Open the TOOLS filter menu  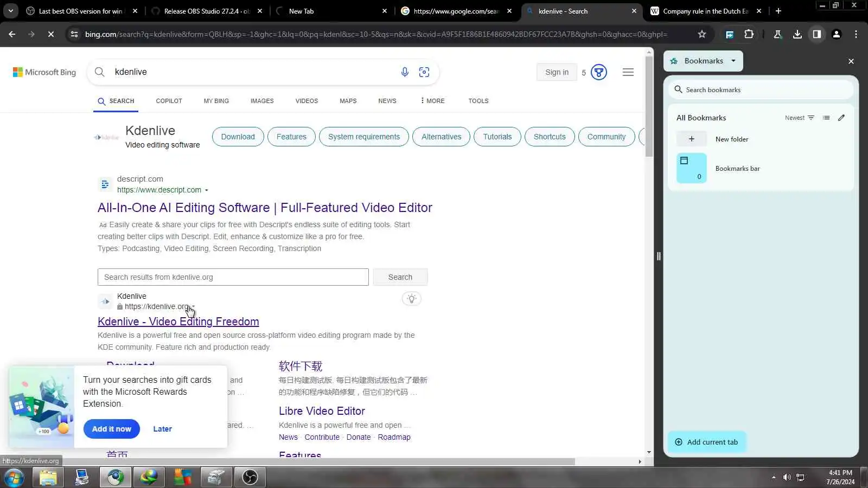tap(478, 101)
